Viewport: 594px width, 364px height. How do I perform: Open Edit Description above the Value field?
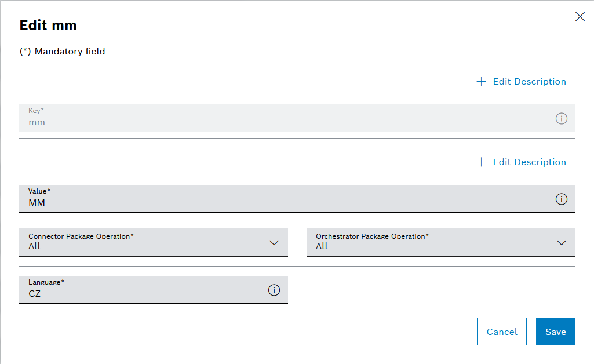click(529, 162)
